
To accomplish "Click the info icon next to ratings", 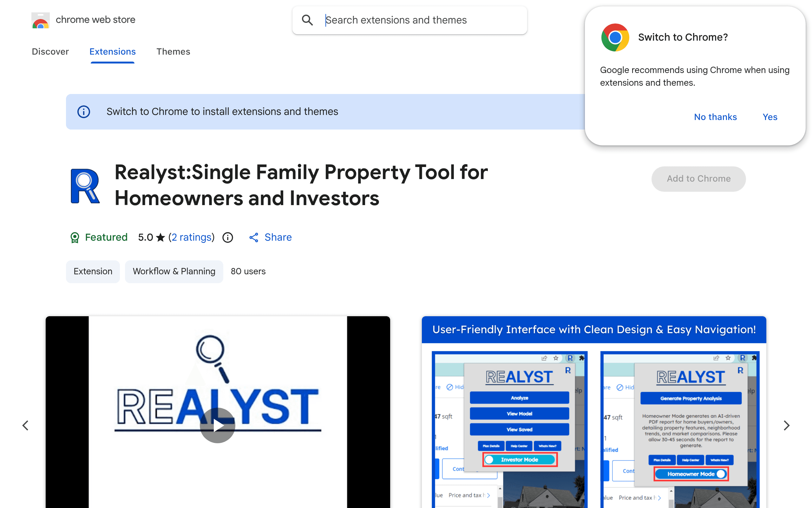I will coord(228,237).
